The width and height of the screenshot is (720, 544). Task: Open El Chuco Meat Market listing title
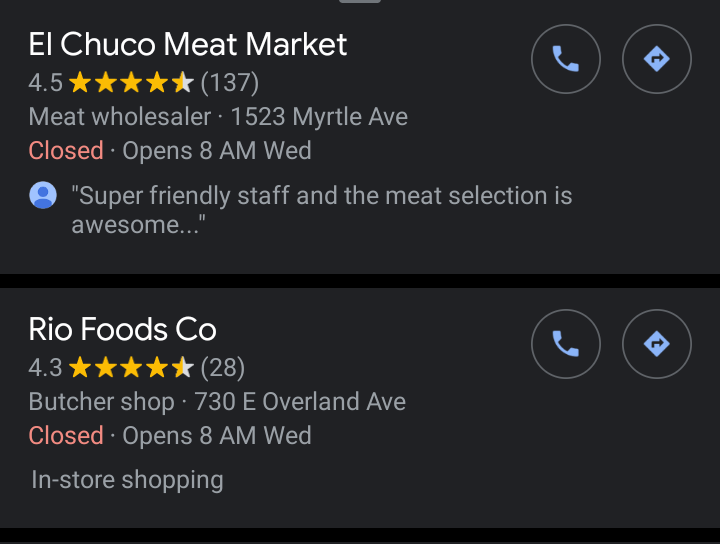click(x=188, y=44)
